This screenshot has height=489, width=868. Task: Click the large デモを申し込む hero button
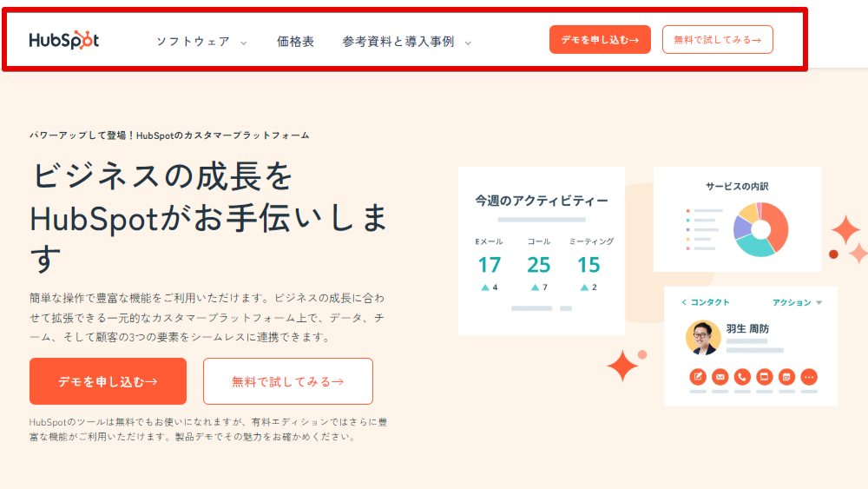click(x=108, y=381)
